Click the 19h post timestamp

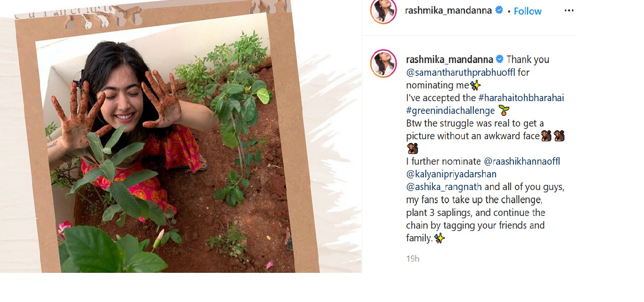point(413,259)
